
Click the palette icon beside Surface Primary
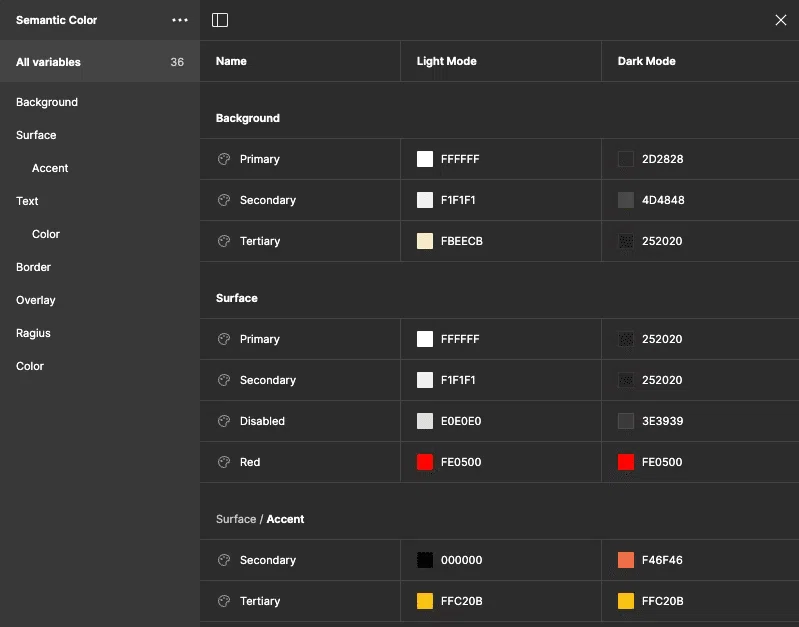click(224, 339)
